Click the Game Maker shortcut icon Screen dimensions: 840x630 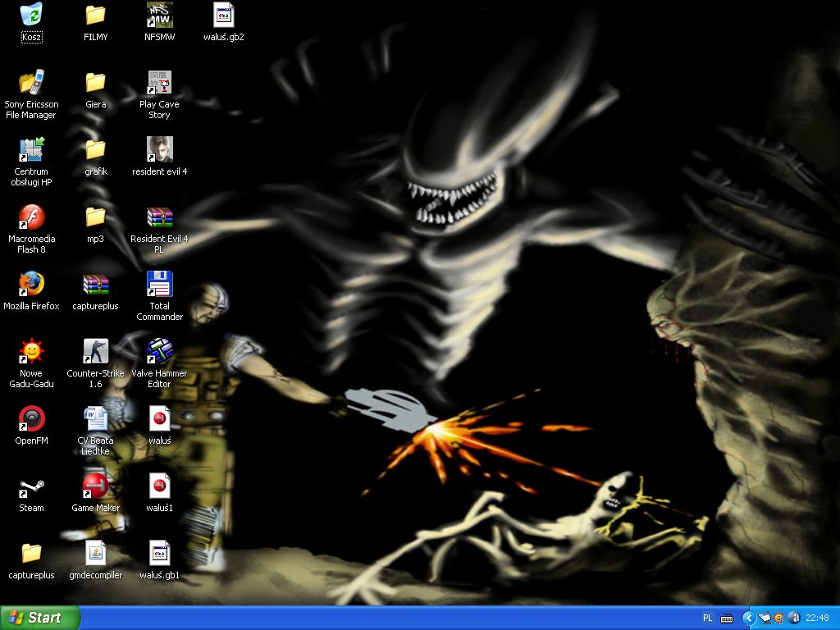coord(95,486)
